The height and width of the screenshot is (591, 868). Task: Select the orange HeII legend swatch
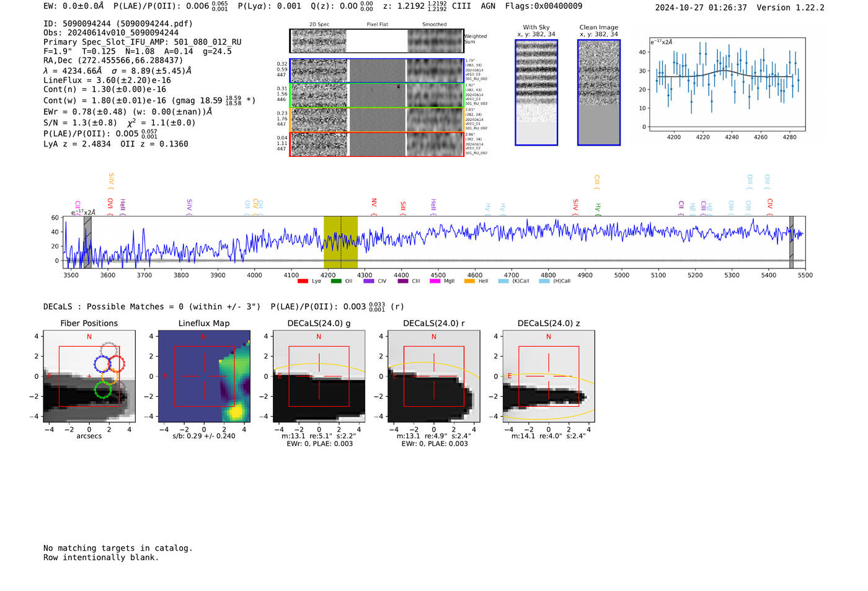click(x=469, y=281)
